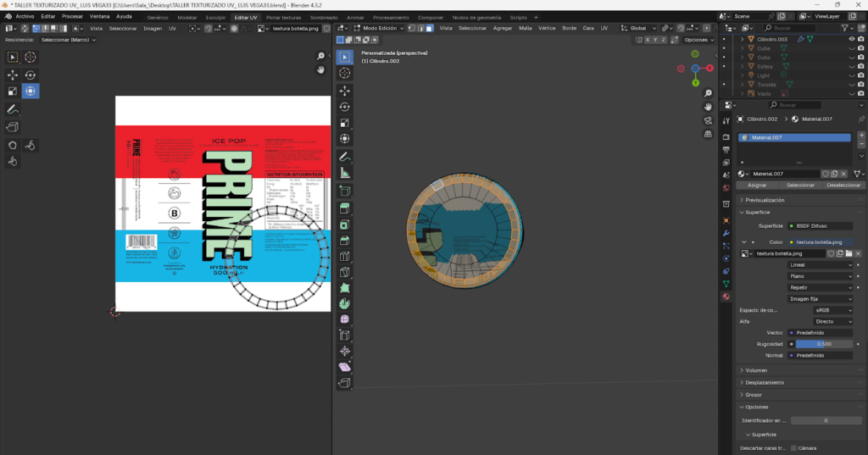Click Opciones in the viewport header
The image size is (868, 455).
[698, 40]
